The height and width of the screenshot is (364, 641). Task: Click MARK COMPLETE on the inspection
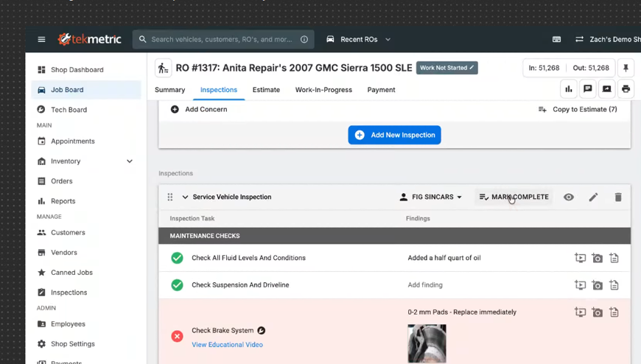point(514,197)
